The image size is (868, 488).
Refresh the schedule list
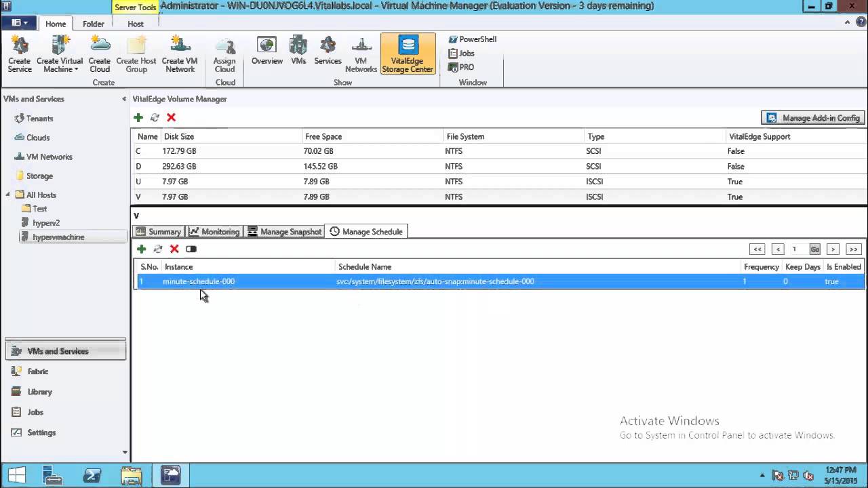pos(158,249)
